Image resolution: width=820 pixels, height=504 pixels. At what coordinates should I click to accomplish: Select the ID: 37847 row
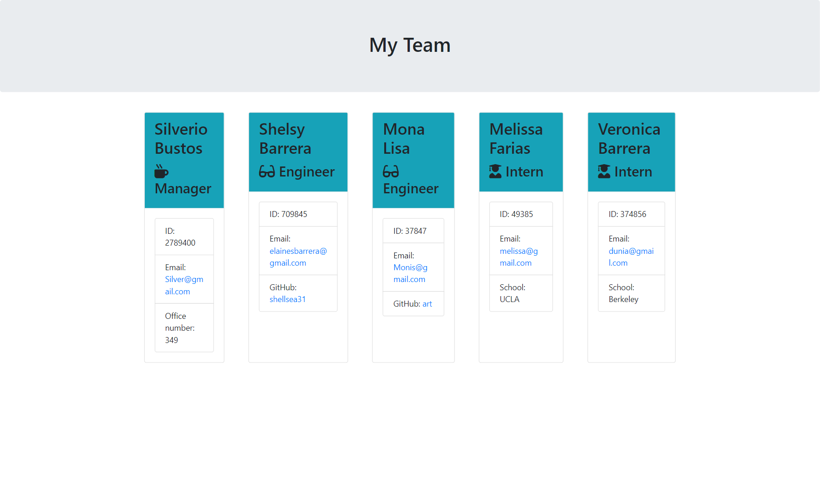[413, 231]
